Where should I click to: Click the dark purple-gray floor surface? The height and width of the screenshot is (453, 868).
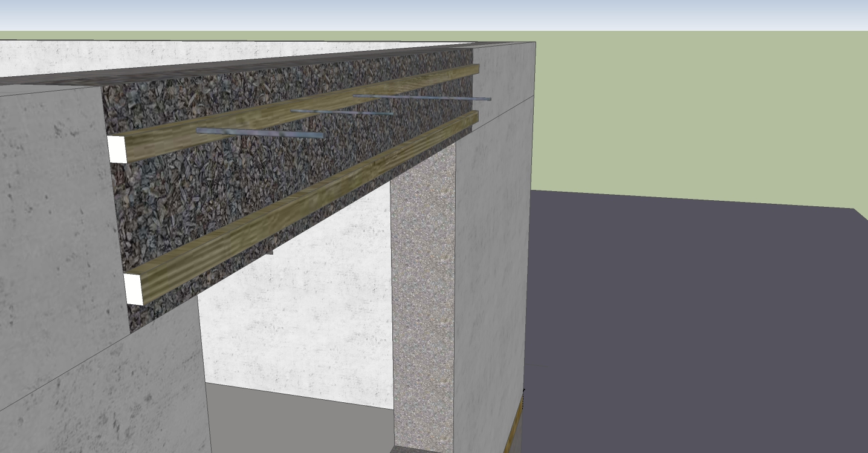pyautogui.click(x=695, y=327)
